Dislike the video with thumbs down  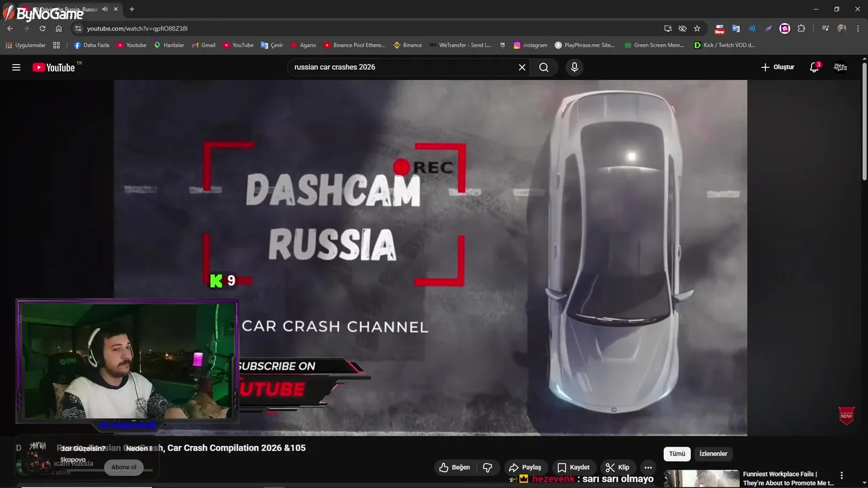488,467
